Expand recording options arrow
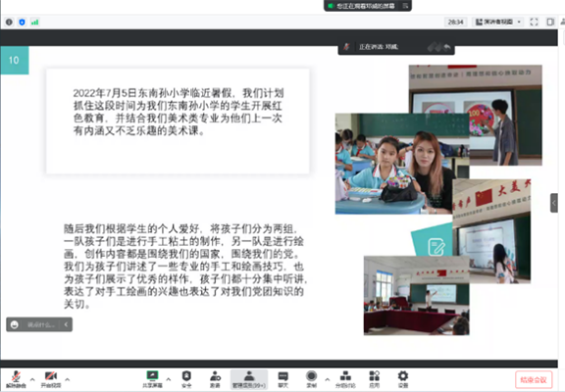The width and height of the screenshot is (565, 392). coord(328,379)
